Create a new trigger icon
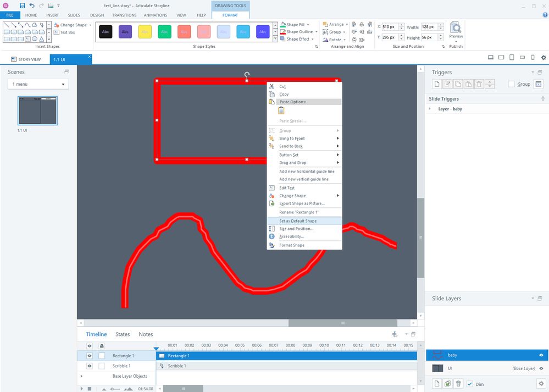Image resolution: width=549 pixels, height=392 pixels. pos(436,84)
